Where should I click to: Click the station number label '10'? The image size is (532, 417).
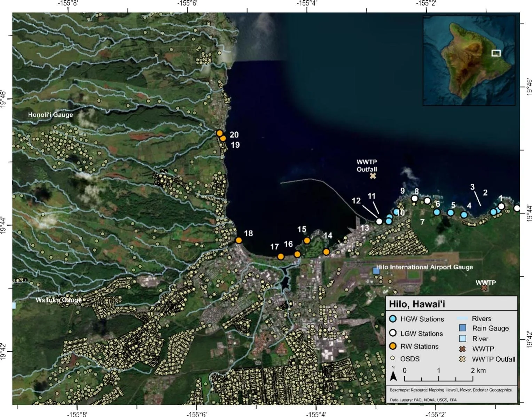pyautogui.click(x=400, y=213)
